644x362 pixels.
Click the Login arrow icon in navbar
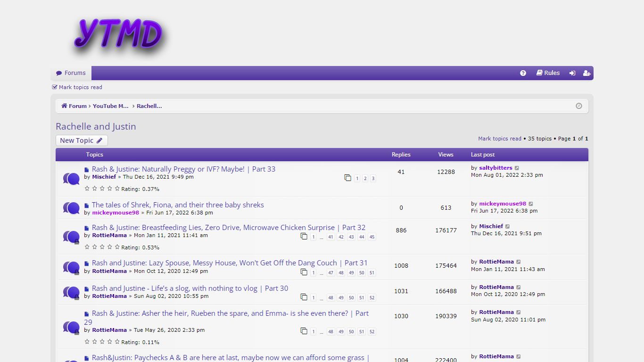point(572,73)
